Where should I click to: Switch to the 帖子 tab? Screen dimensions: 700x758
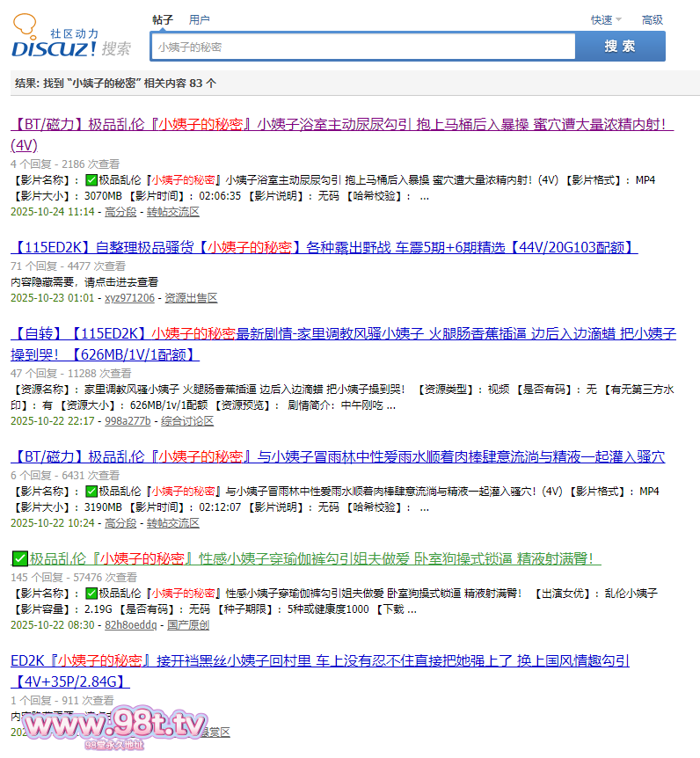(x=163, y=20)
